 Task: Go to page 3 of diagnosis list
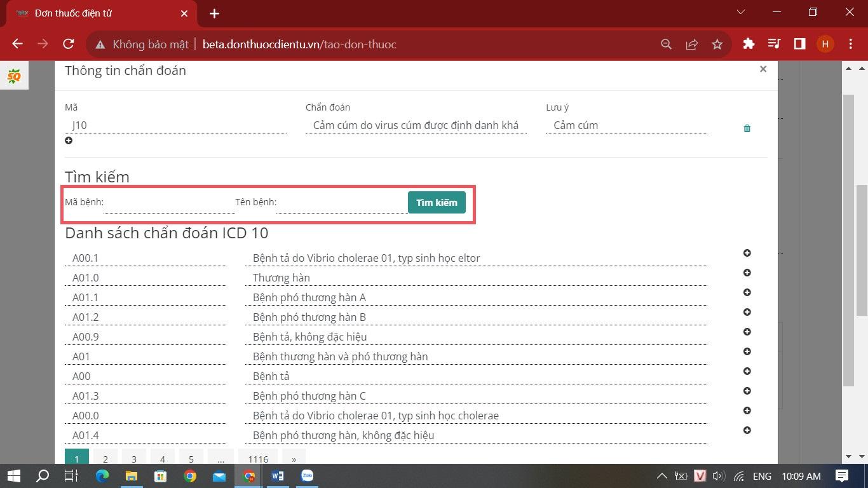tap(133, 458)
